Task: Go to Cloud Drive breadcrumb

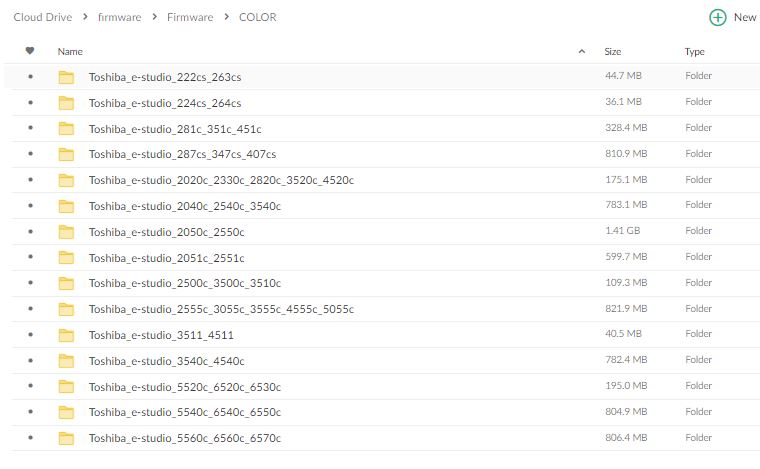Action: click(43, 17)
